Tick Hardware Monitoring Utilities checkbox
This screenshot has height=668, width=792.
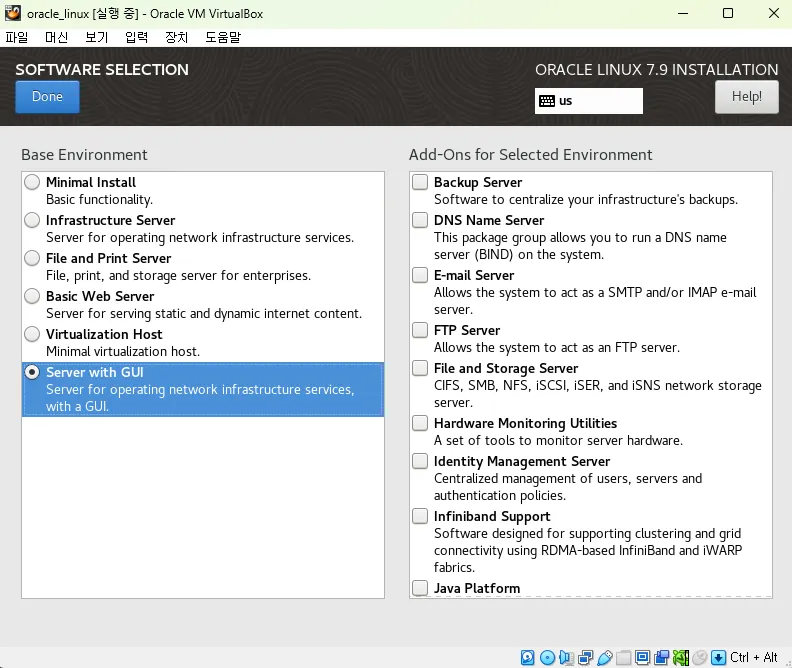[x=420, y=423]
